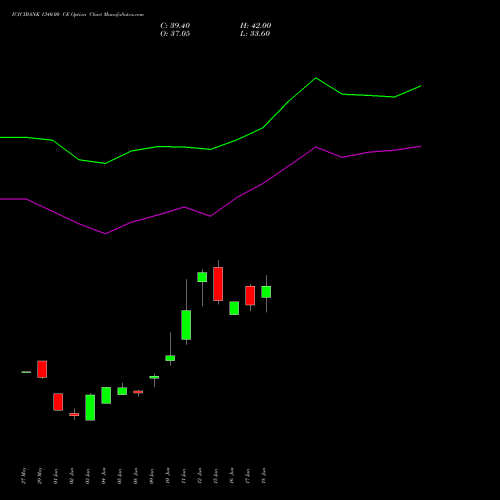This screenshot has width=500, height=500.
Task: Click the tall red candle above 15 Jun
Action: (218, 284)
